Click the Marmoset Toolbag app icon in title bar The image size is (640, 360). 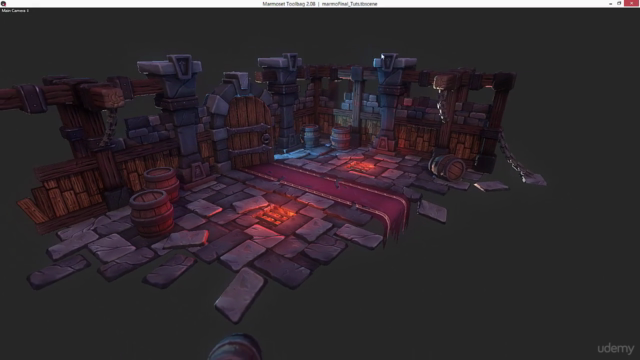[3, 4]
